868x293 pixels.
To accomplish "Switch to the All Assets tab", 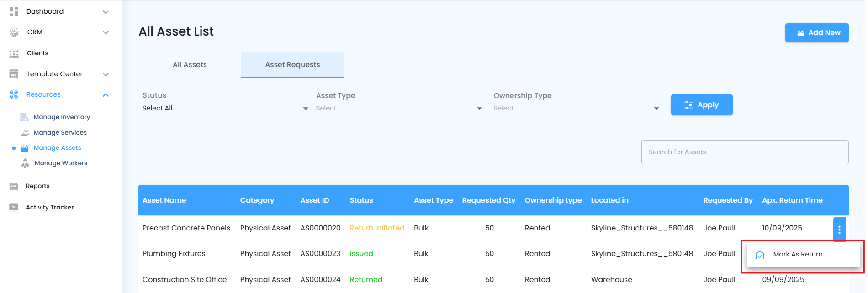I will (x=190, y=65).
